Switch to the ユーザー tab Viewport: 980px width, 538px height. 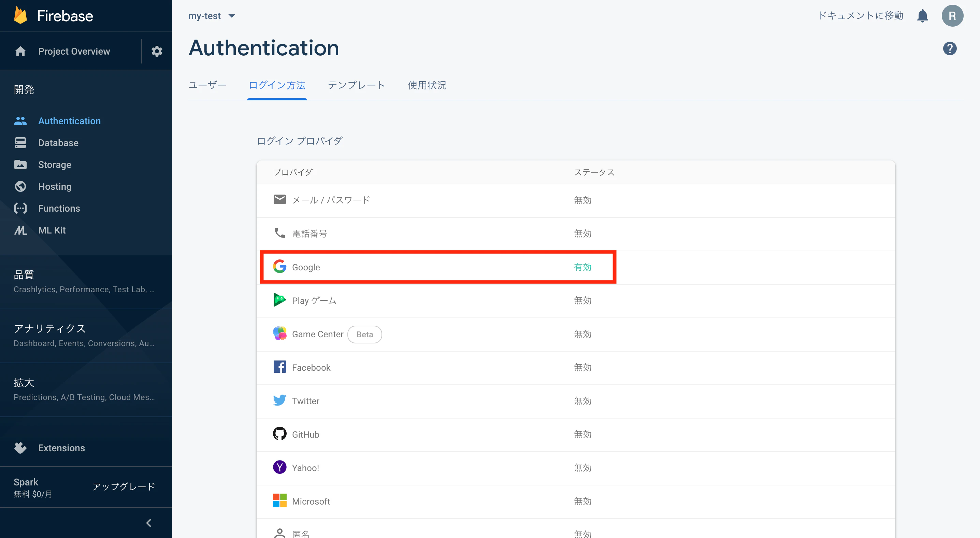pos(207,85)
